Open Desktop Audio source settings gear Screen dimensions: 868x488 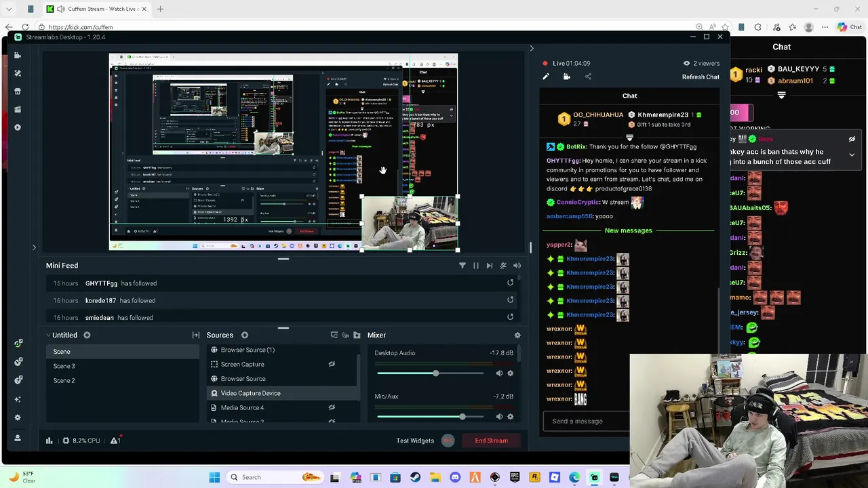(x=511, y=373)
